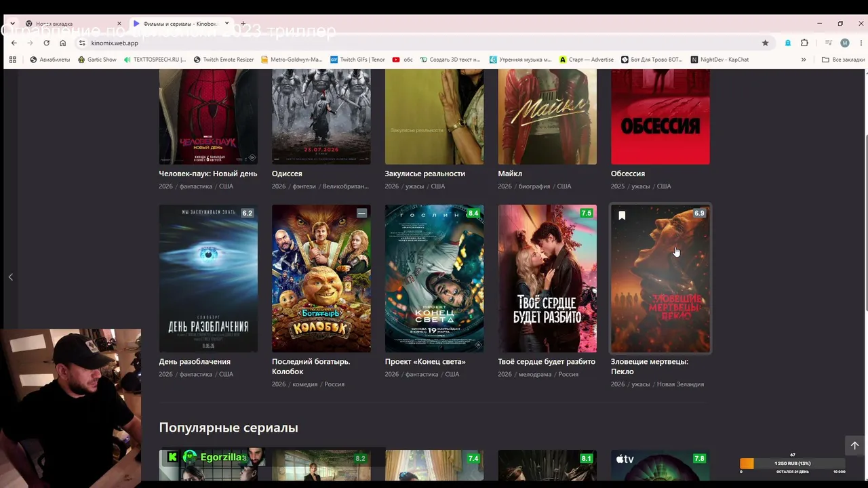The image size is (868, 488).
Task: Reload the kinomix page
Action: point(46,43)
